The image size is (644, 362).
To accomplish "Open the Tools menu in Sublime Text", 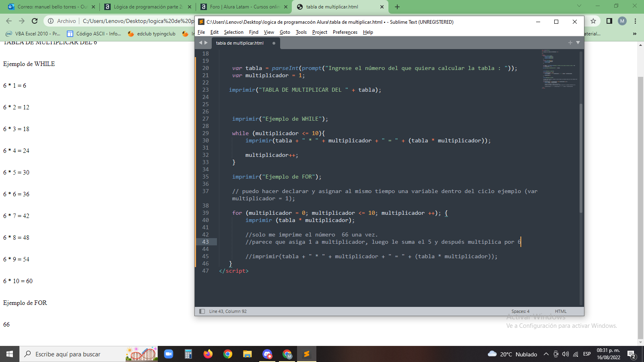I will (x=301, y=32).
